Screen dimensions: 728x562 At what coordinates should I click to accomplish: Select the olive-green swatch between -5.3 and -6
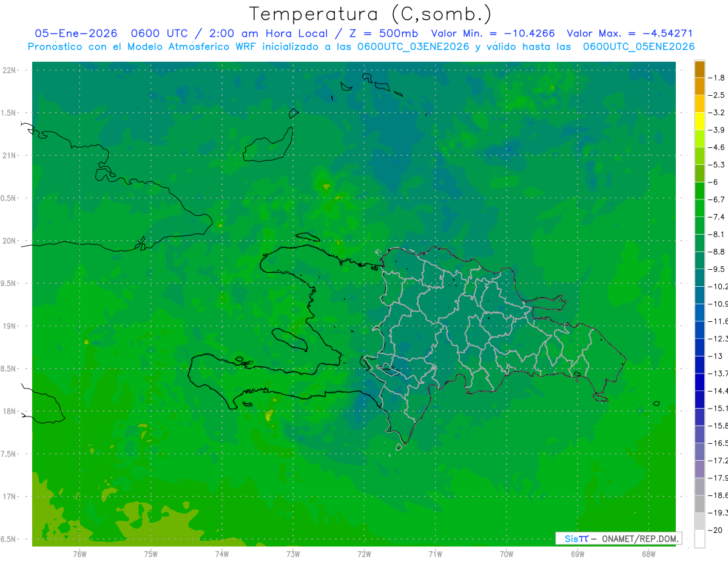(x=699, y=173)
